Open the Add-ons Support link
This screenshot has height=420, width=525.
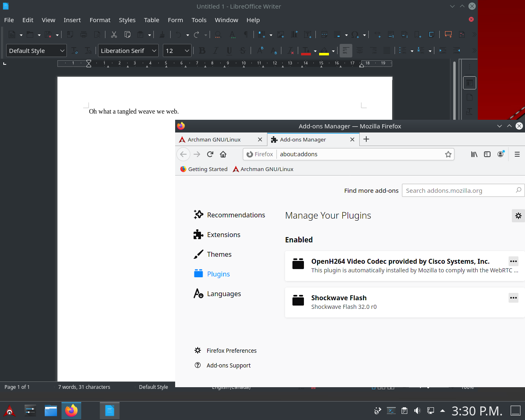click(x=222, y=365)
